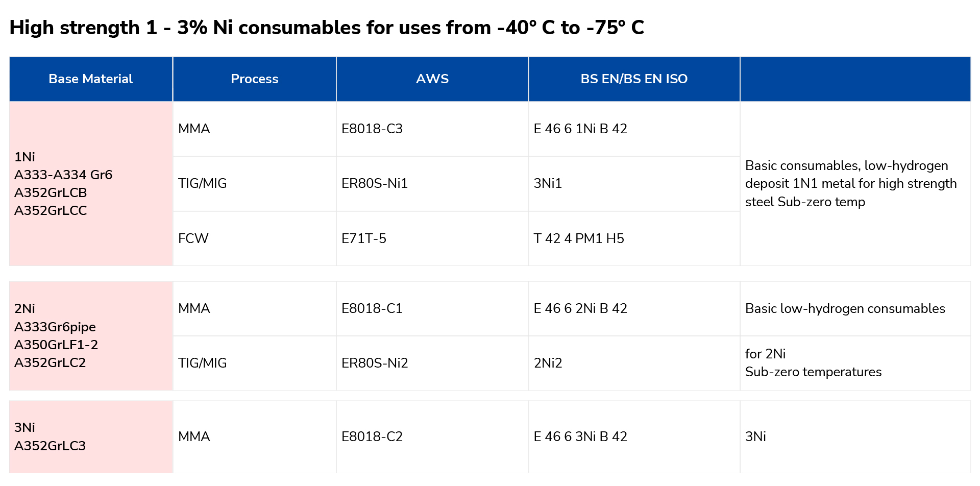Select the E 46 6 3Ni B 42 cell

634,437
